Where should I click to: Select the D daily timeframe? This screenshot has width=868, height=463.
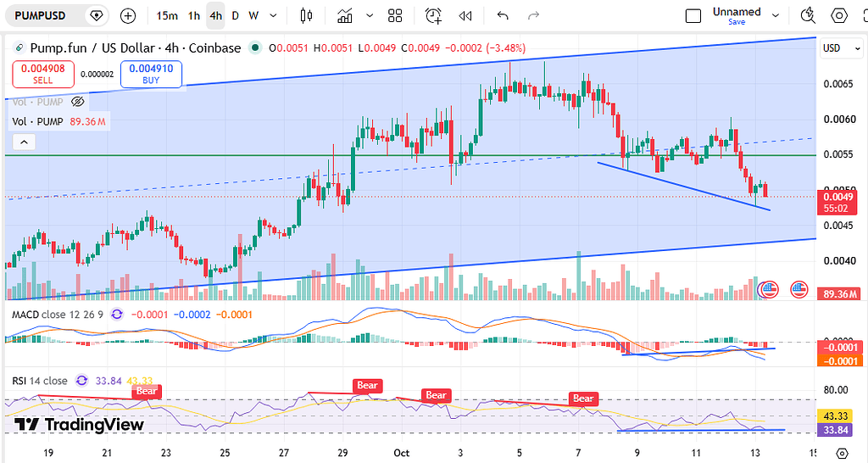236,15
